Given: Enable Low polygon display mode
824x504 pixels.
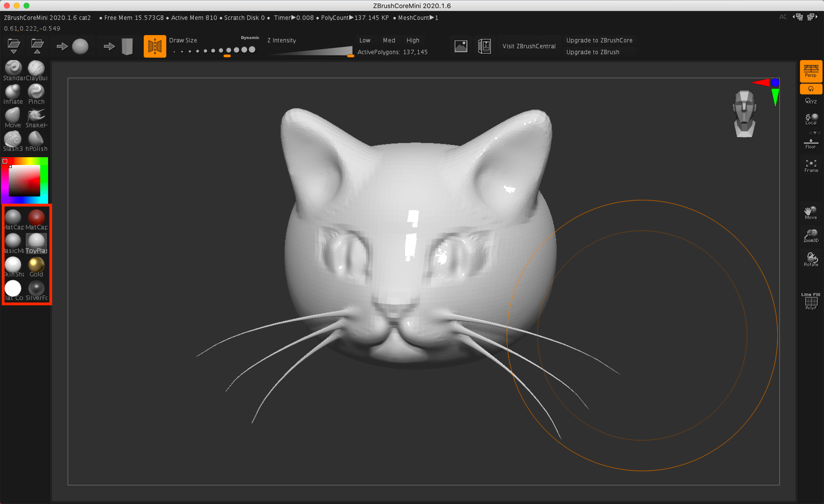Looking at the screenshot, I should pos(366,40).
